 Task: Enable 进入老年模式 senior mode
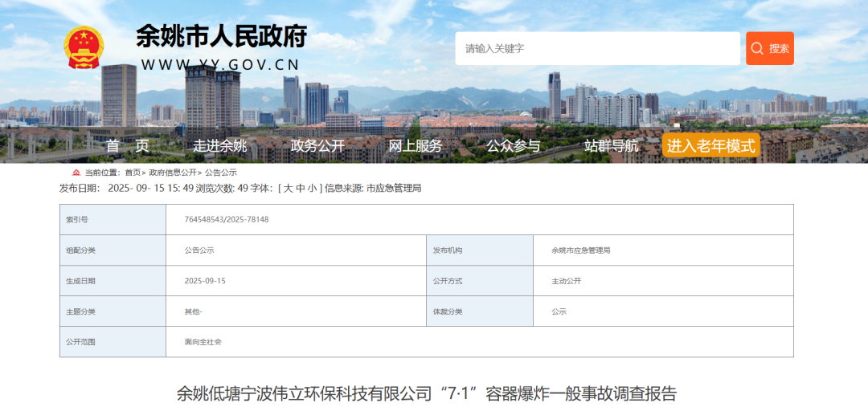pyautogui.click(x=711, y=146)
